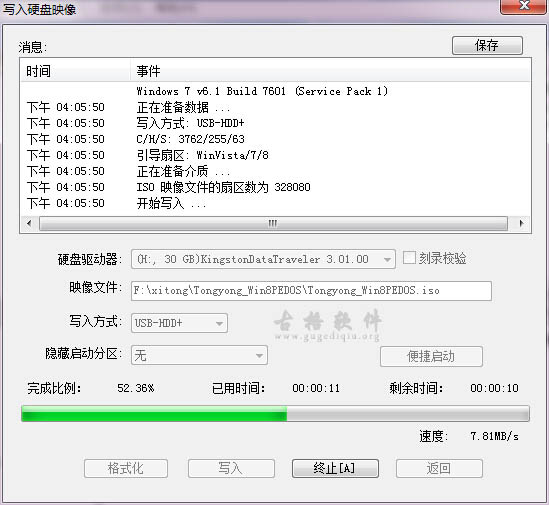Click the 返回 return button
The height and width of the screenshot is (505, 549).
[x=439, y=469]
